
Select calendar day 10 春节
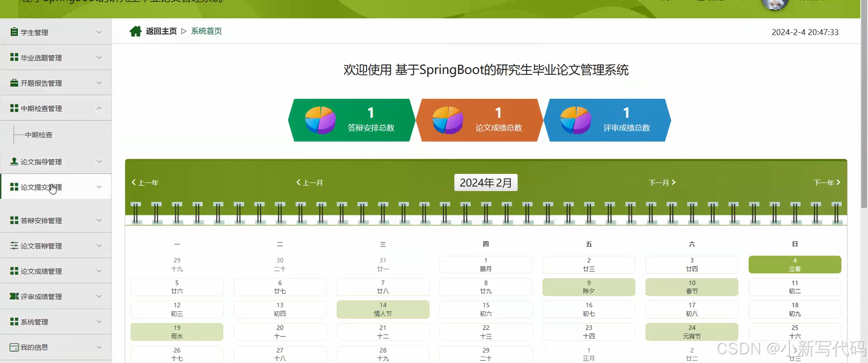[x=692, y=287]
